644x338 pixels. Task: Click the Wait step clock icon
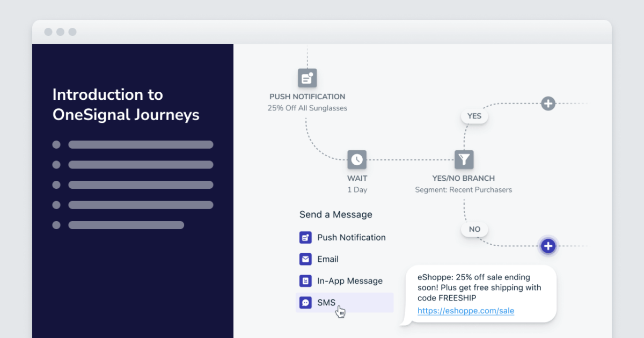pyautogui.click(x=357, y=159)
